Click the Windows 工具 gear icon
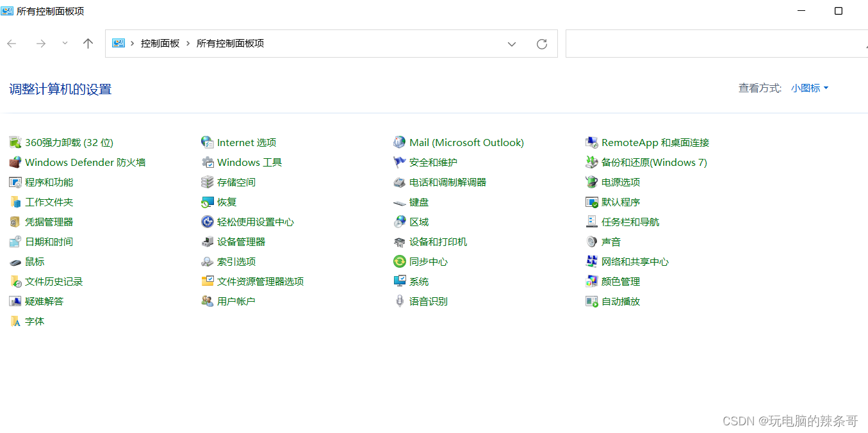The image size is (868, 433). (x=208, y=162)
